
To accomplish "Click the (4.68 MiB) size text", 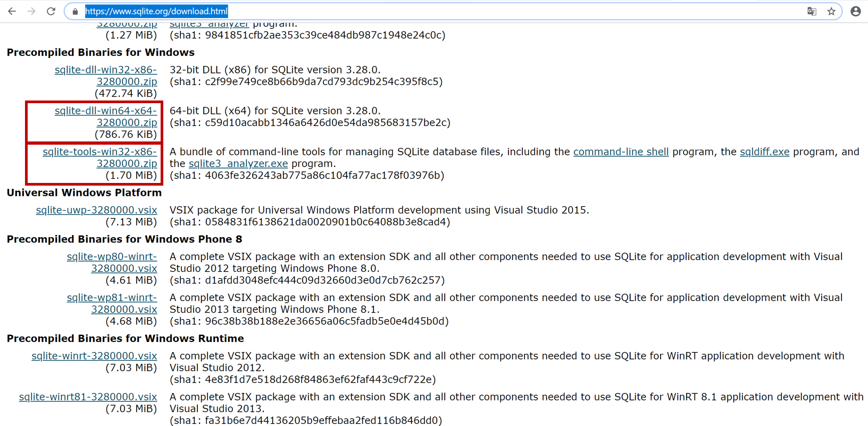I will [x=131, y=321].
